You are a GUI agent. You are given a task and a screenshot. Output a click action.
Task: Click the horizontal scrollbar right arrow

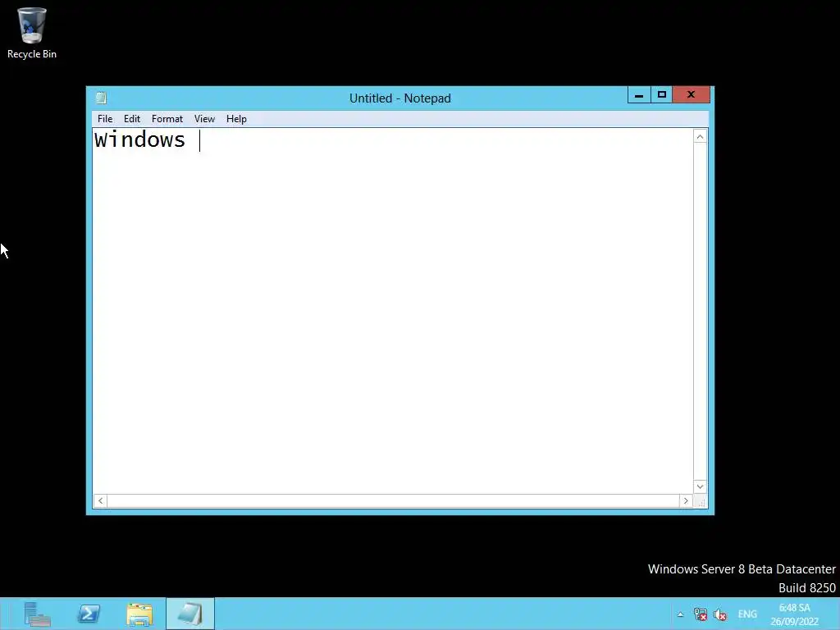coord(686,501)
